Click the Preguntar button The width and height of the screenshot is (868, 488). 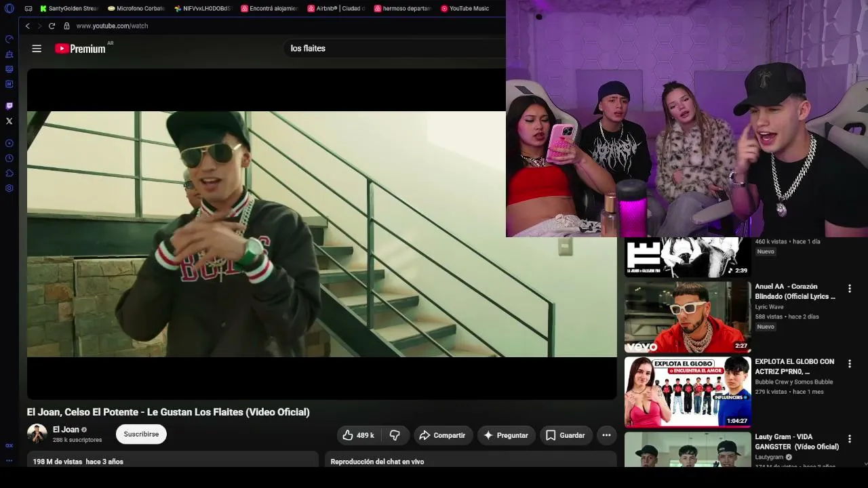(x=506, y=435)
